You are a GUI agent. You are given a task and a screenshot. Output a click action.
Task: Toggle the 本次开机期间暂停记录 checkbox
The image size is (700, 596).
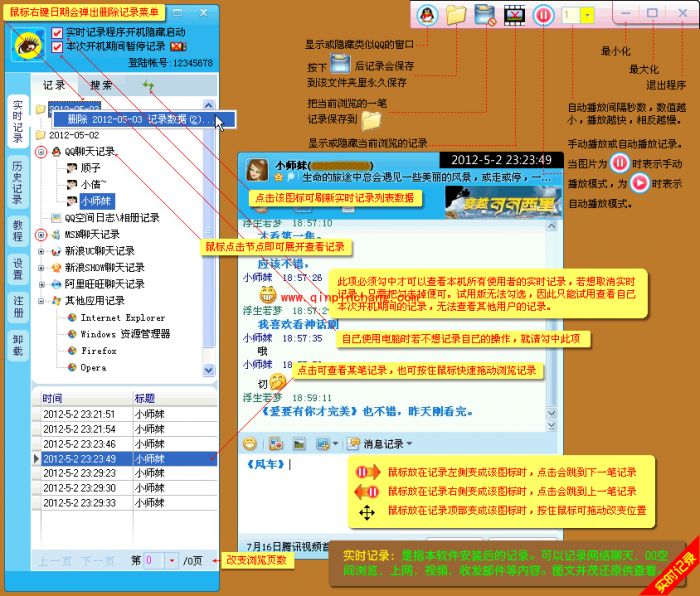57,47
